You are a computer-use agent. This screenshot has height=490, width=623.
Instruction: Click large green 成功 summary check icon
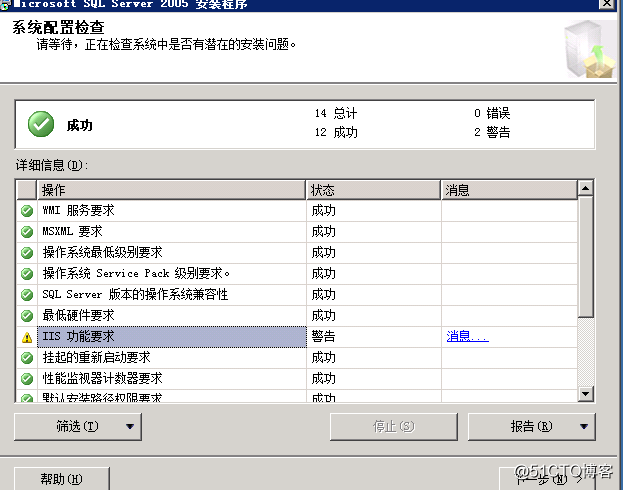coord(41,124)
